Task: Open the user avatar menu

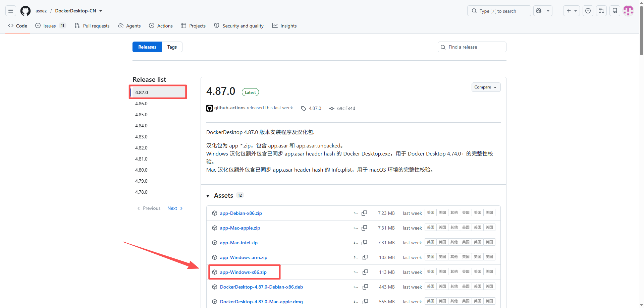Action: (628, 11)
